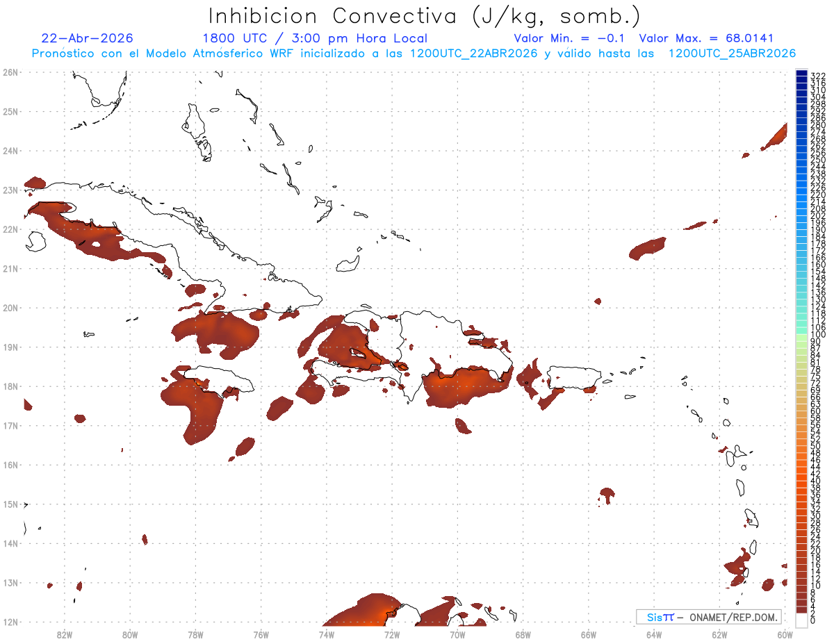Click the 'Valor Max. = 68.0141' readout
834x644 pixels.
[x=706, y=38]
